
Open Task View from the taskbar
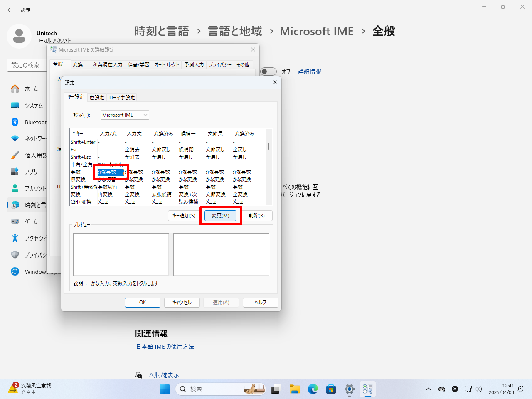point(276,389)
